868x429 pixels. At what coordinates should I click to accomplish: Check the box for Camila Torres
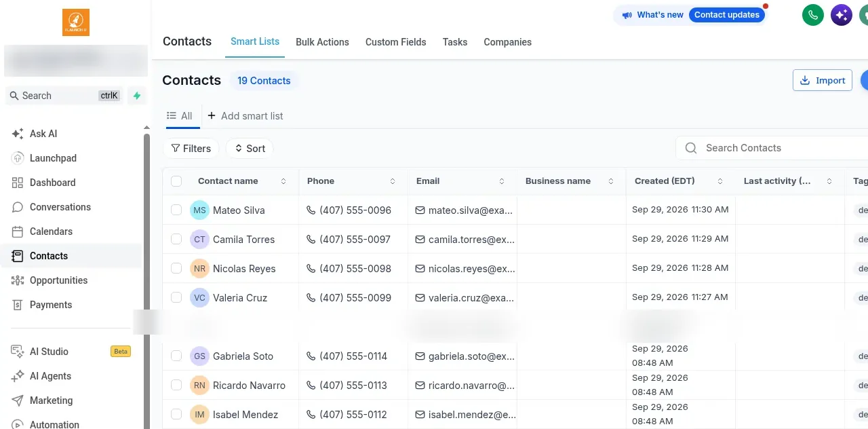(x=176, y=240)
